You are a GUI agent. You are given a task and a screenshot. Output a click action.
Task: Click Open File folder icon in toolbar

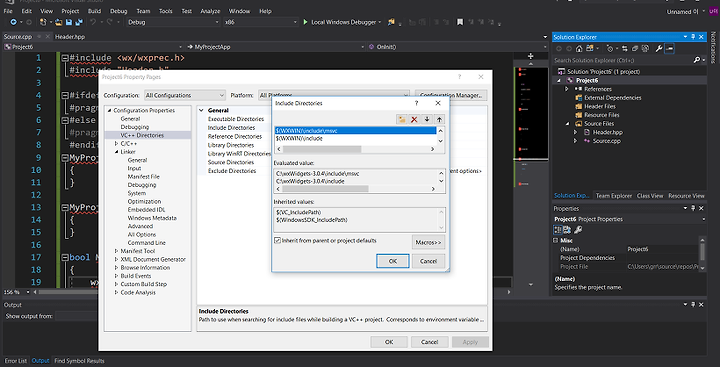(59, 22)
